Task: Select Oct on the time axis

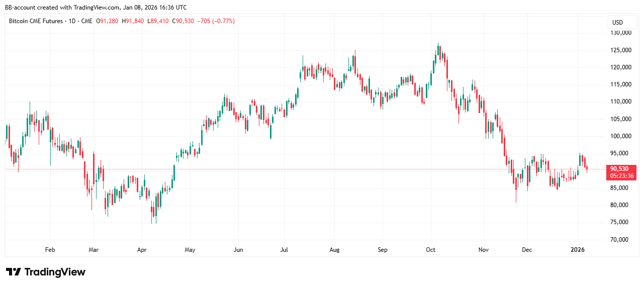Action: (x=431, y=249)
